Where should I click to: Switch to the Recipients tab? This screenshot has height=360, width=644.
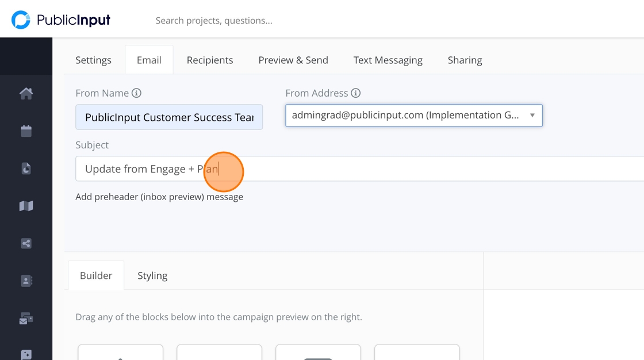[210, 60]
